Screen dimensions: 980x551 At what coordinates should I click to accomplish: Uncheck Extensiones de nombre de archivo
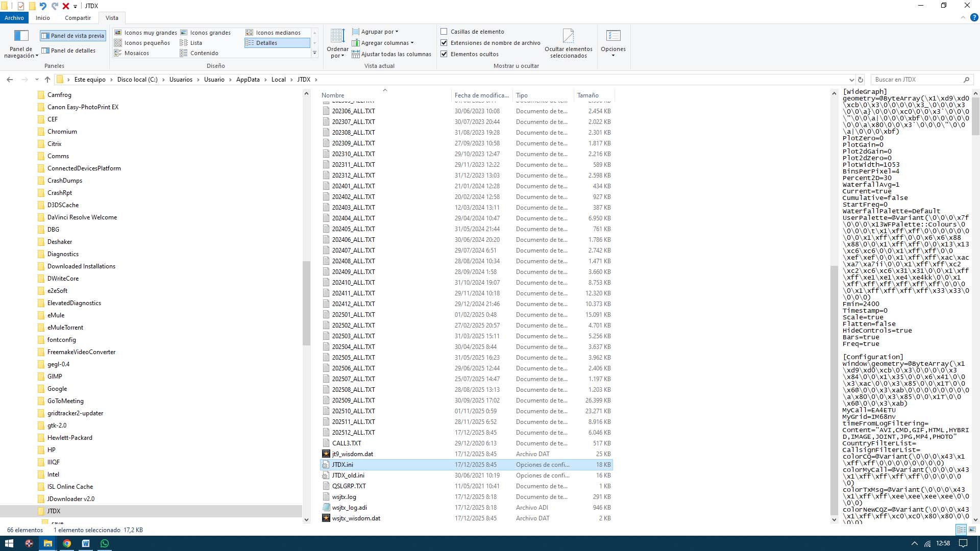click(x=444, y=43)
